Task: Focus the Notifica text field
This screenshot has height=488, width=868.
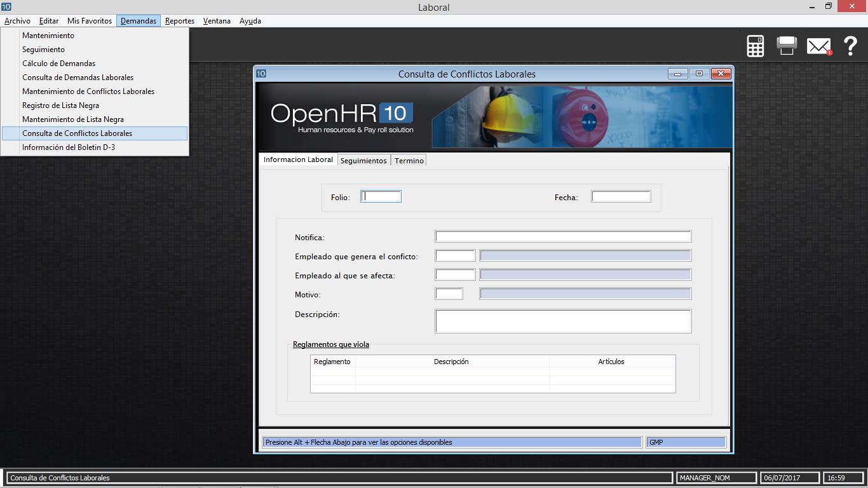Action: tap(563, 237)
